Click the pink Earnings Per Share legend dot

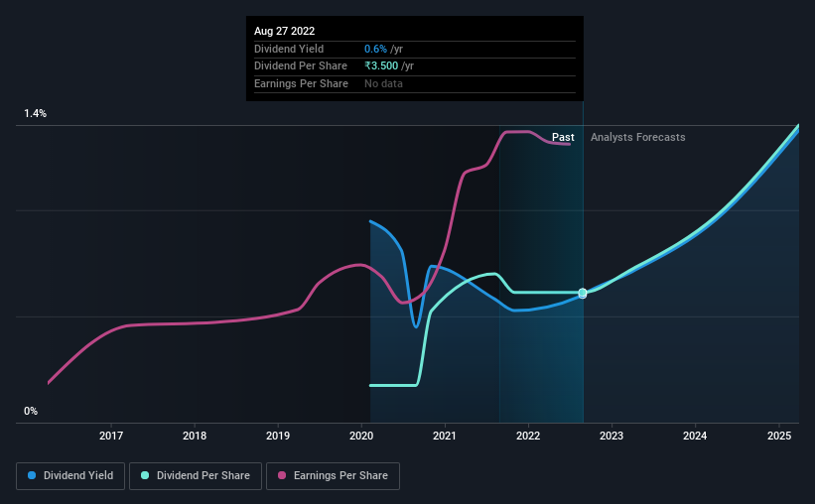[x=283, y=476]
